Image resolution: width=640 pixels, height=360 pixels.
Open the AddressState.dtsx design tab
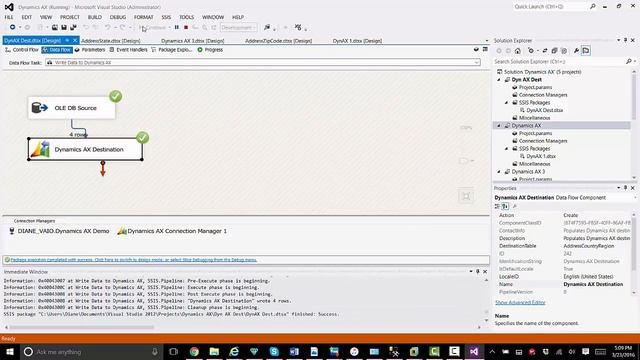click(111, 41)
